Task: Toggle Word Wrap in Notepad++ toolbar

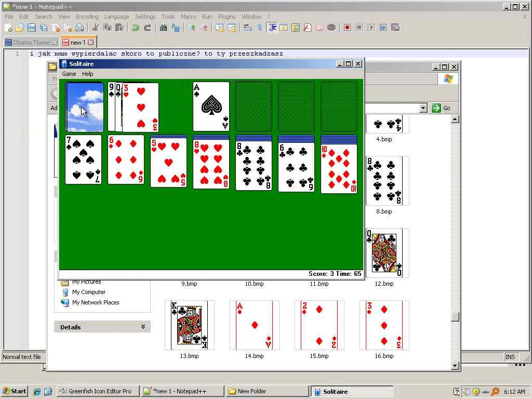Action: pyautogui.click(x=248, y=28)
